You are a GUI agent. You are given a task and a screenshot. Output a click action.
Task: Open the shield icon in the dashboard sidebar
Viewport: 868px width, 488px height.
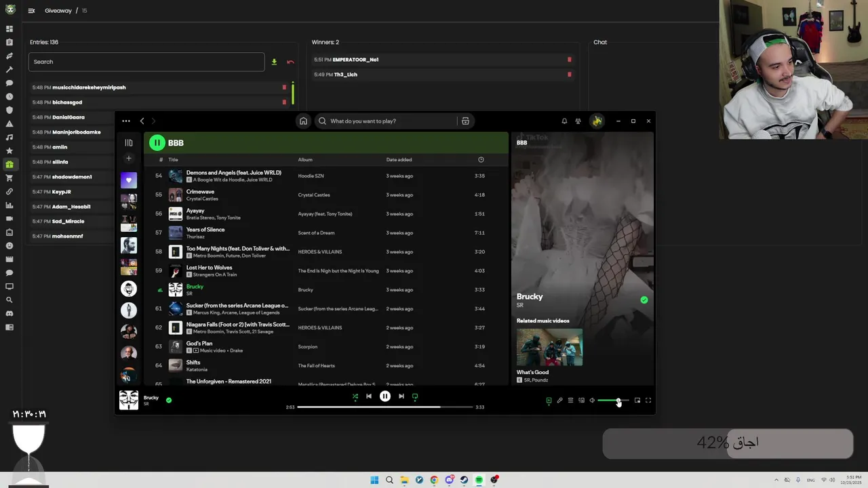[9, 110]
